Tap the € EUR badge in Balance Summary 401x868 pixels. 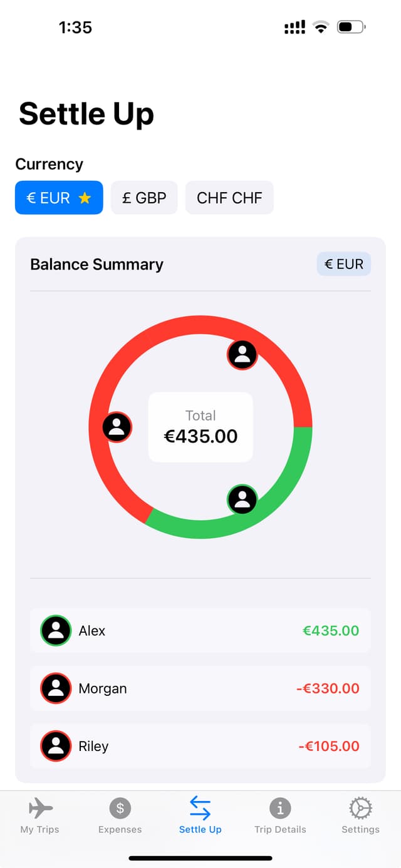[x=344, y=264]
